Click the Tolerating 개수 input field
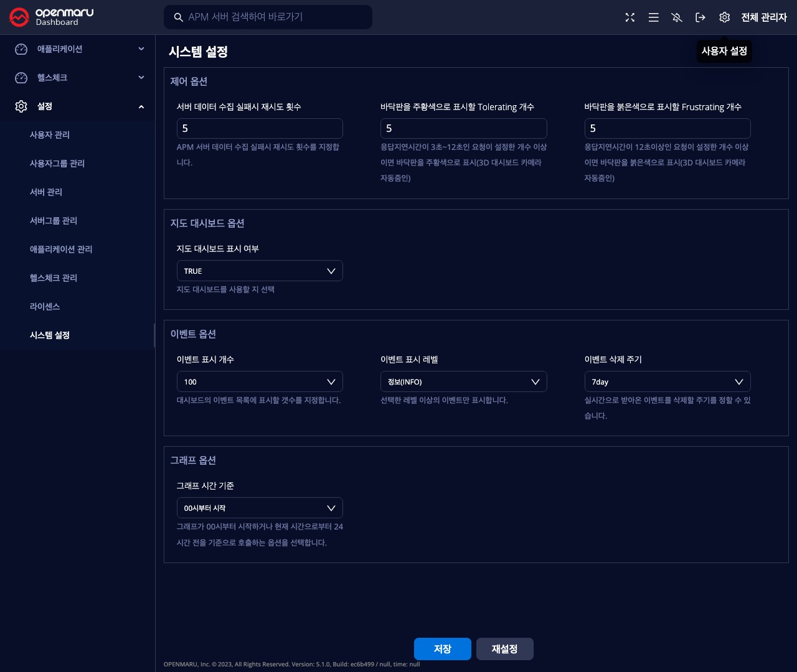The image size is (797, 672). coord(463,128)
